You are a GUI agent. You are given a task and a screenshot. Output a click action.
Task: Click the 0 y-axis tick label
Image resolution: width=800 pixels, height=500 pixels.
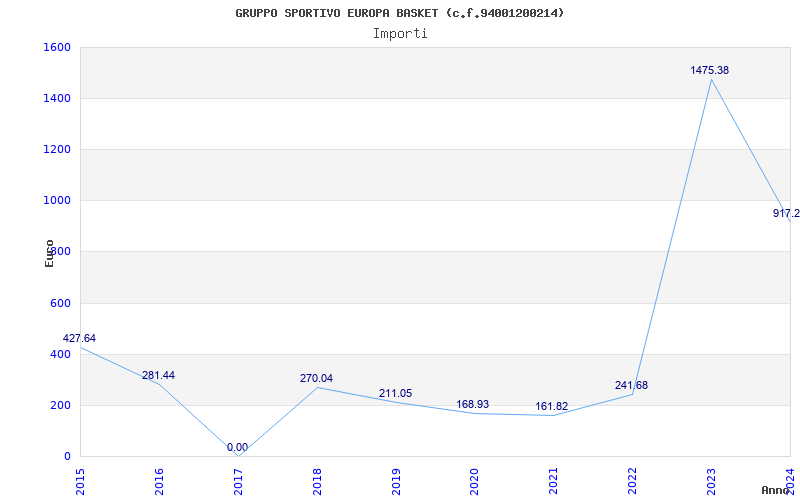tap(67, 456)
